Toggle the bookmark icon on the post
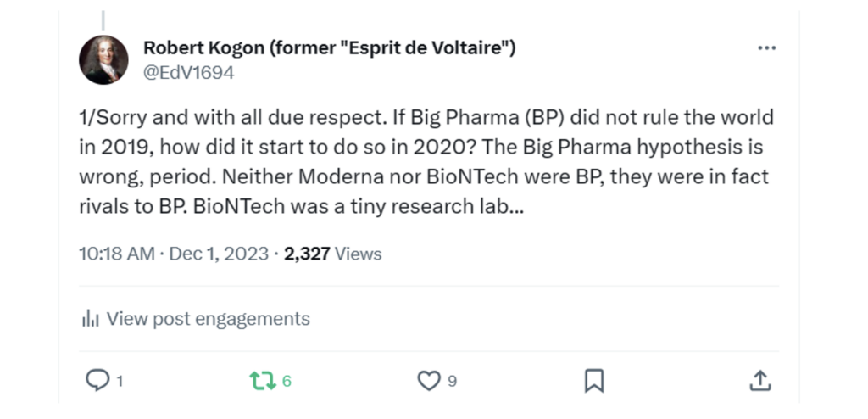 coord(594,381)
